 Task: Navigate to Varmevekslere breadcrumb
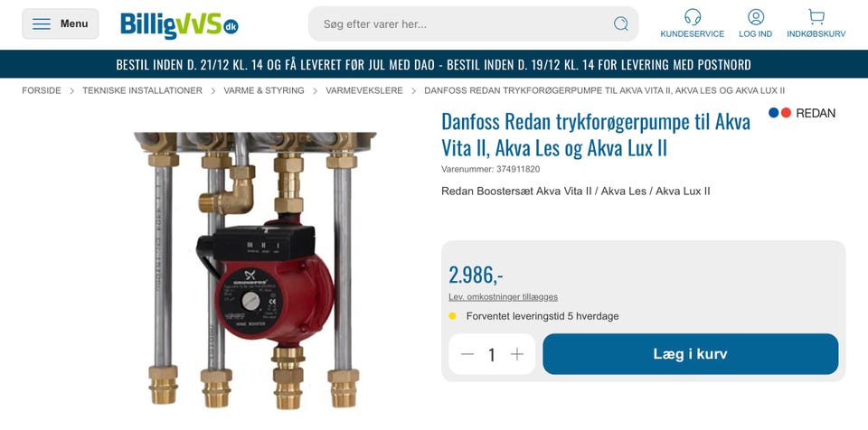click(x=364, y=90)
